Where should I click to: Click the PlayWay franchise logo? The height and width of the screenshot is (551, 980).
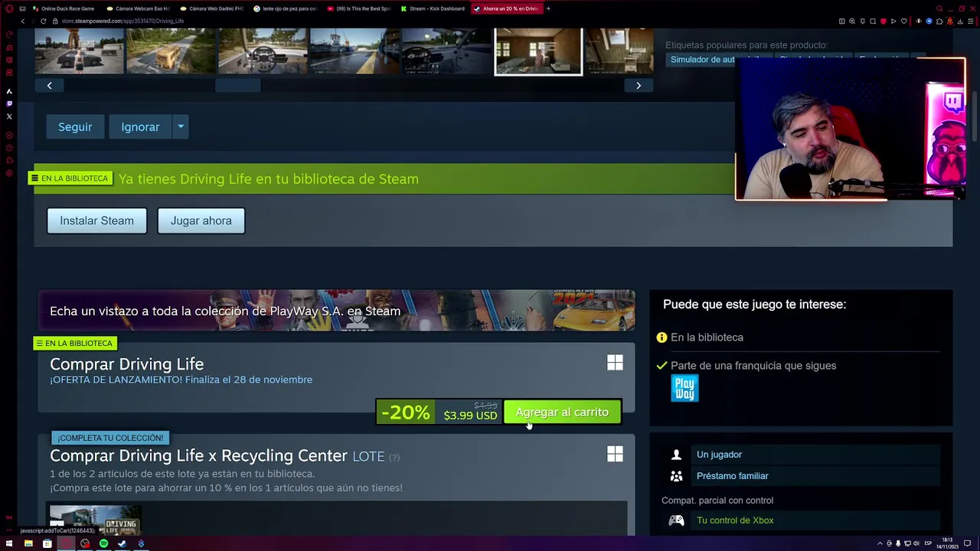(684, 388)
